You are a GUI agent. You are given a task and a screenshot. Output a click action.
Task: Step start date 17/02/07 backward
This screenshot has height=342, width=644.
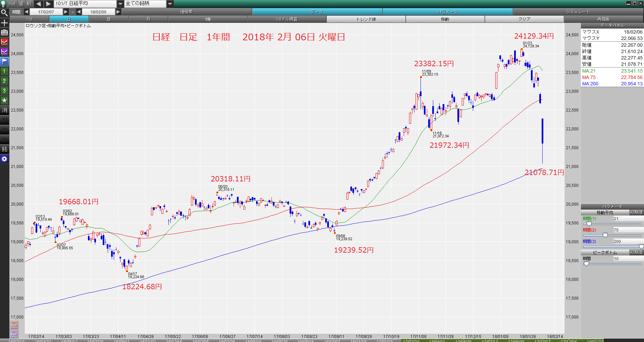point(26,12)
